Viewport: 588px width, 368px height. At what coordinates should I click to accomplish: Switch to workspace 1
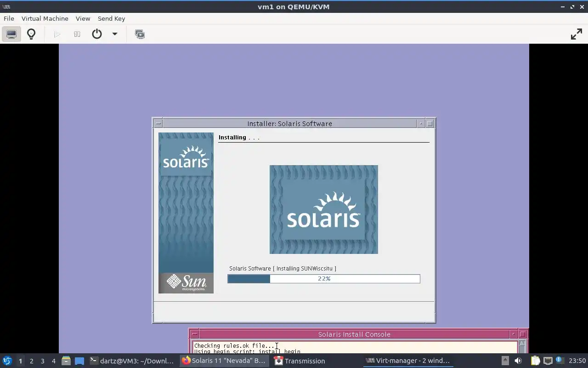point(20,361)
